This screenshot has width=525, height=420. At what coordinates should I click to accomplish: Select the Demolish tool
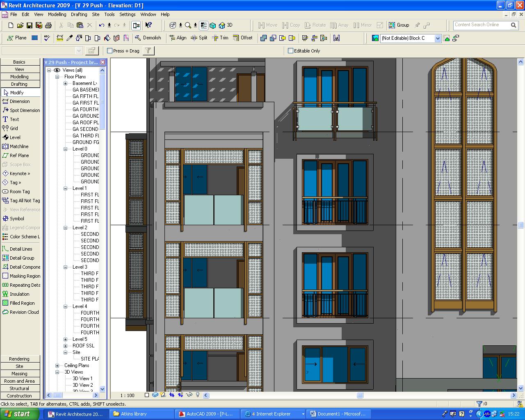point(148,38)
